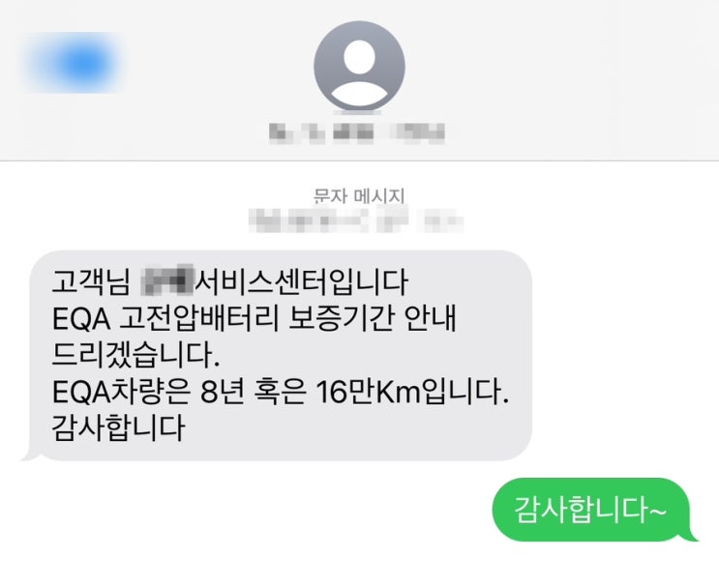The width and height of the screenshot is (719, 588).
Task: Open the blurred contact number under the avatar
Action: click(x=357, y=133)
